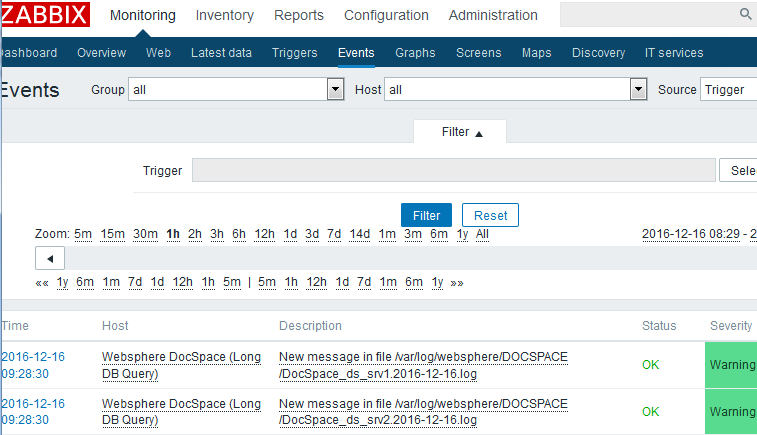The image size is (757, 435).
Task: Set zoom to 14d
Action: coord(360,234)
